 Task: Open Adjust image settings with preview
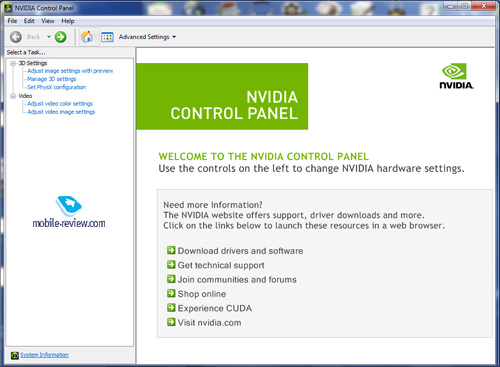pos(70,71)
